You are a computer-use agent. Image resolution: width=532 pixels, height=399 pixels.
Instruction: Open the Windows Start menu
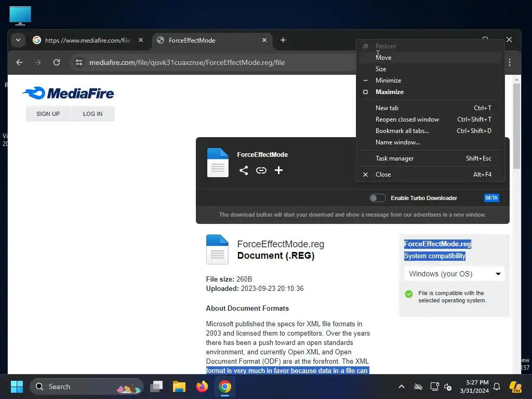[x=17, y=387]
